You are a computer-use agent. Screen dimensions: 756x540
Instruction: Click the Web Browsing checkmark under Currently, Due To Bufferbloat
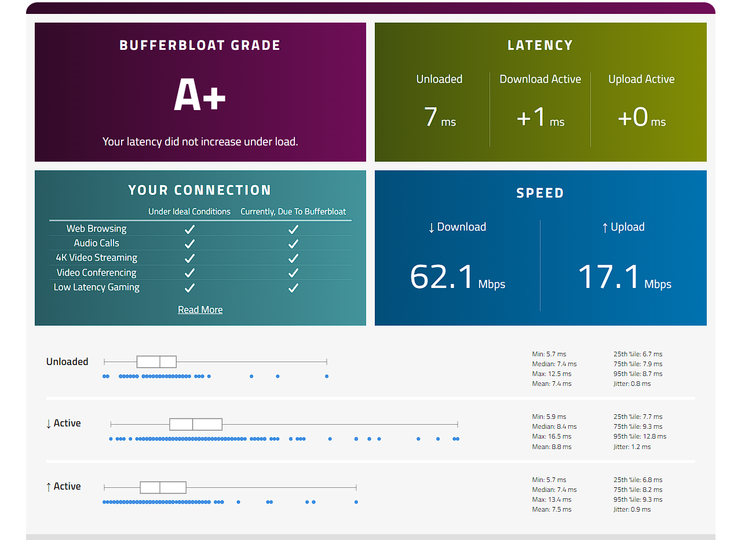click(293, 229)
